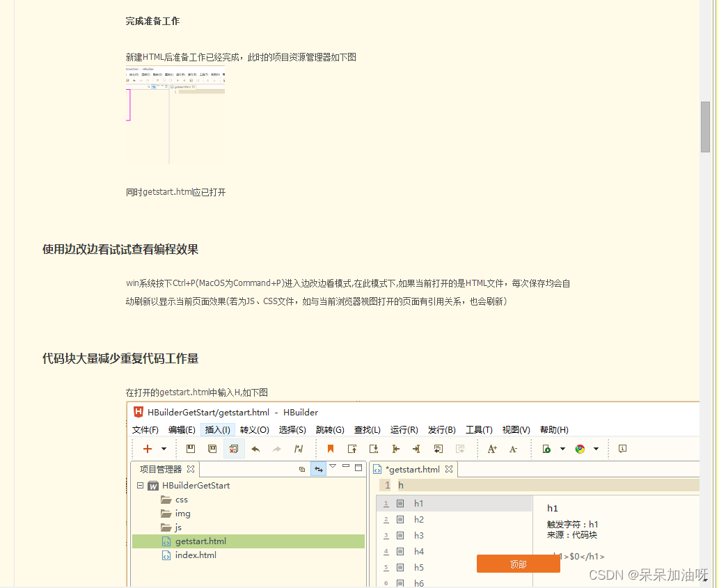Open the dropdown arrow beside the Chrome icon
719x588 pixels.
[x=596, y=449]
